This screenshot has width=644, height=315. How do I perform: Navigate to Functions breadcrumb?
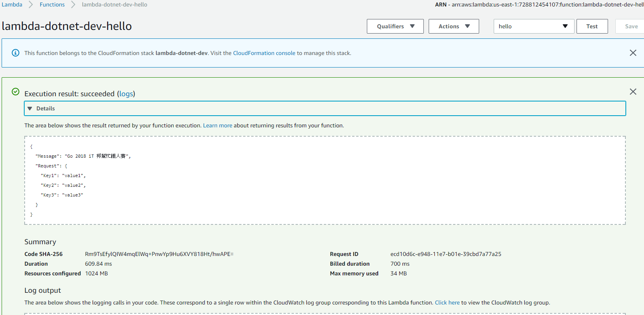tap(52, 4)
